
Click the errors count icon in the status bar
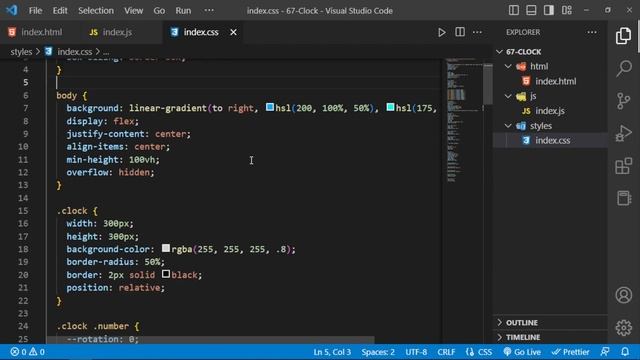point(15,352)
